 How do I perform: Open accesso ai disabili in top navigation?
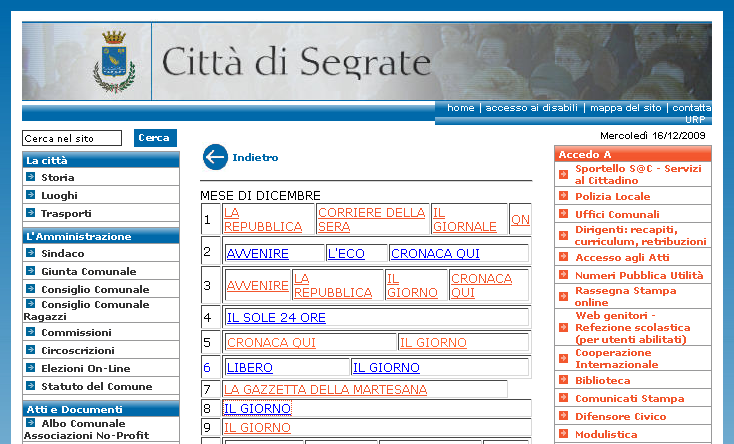[x=531, y=108]
